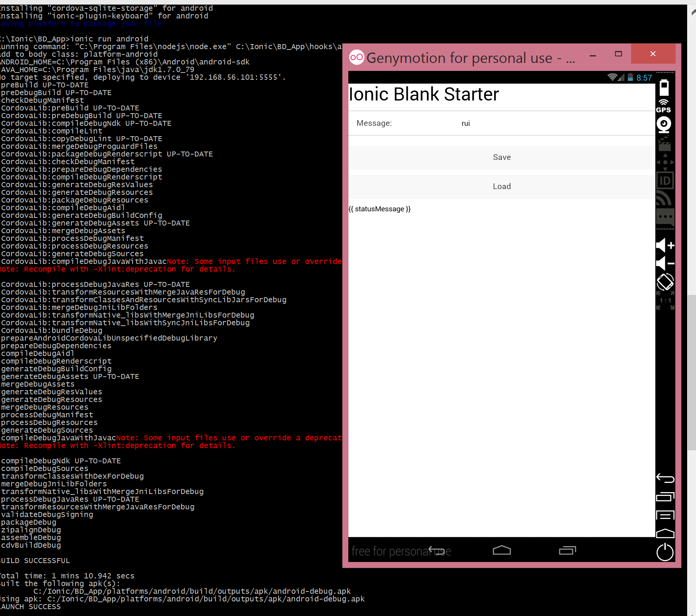Click the CordovaLib:bundleDebug line

51,330
